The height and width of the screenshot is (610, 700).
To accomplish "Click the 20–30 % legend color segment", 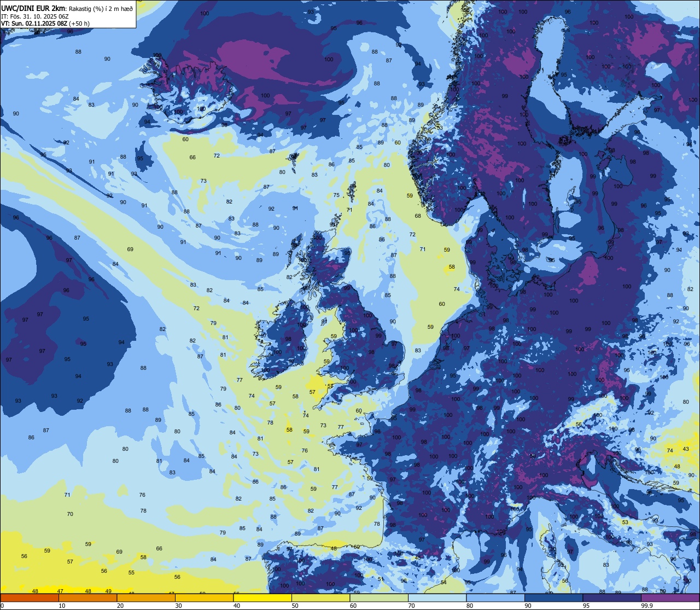I will point(146,598).
